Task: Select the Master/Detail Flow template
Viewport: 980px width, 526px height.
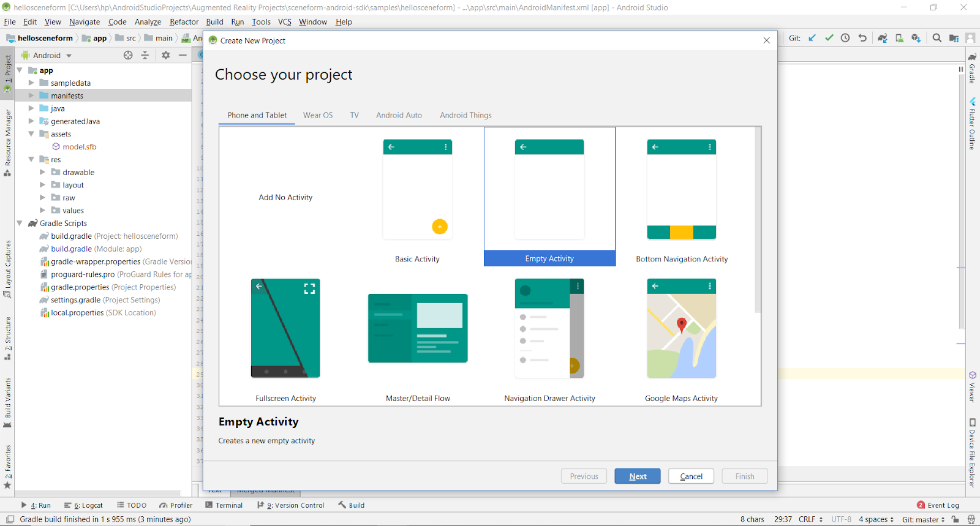Action: click(x=418, y=336)
